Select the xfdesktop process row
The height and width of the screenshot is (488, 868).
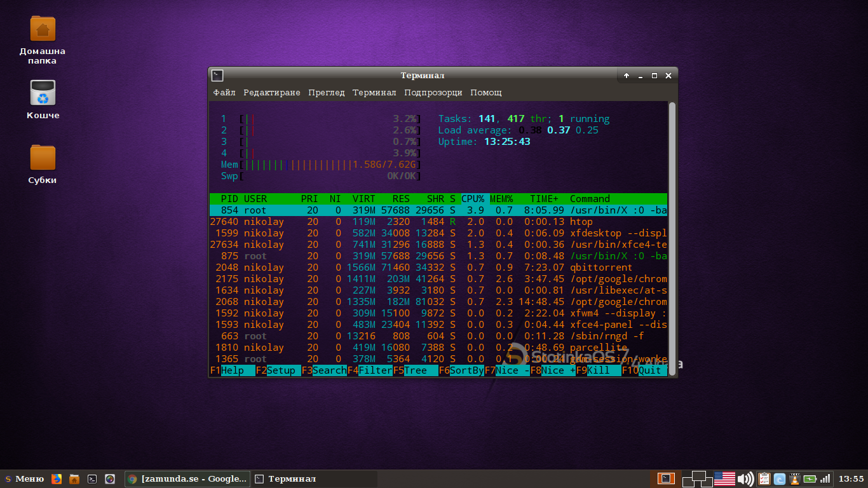tap(438, 233)
